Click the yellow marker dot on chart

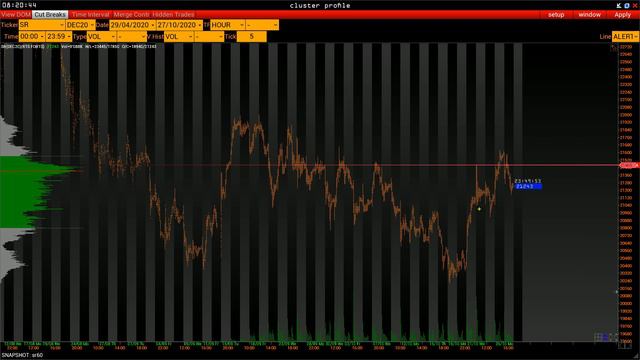tap(479, 209)
